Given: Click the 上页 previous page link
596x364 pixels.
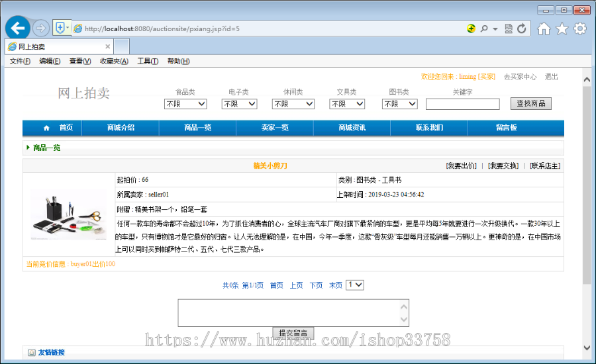Looking at the screenshot, I should pos(296,285).
